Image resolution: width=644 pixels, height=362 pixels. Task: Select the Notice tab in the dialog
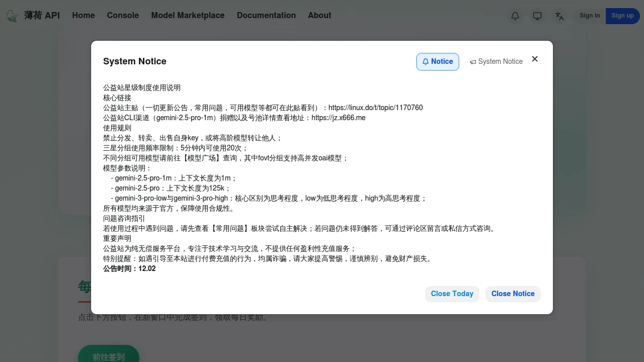click(437, 61)
